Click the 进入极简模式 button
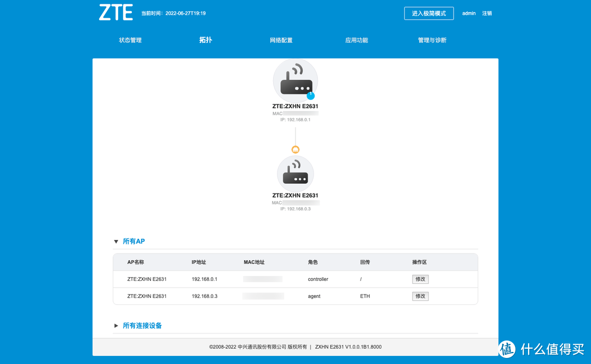This screenshot has width=591, height=364. coord(428,13)
